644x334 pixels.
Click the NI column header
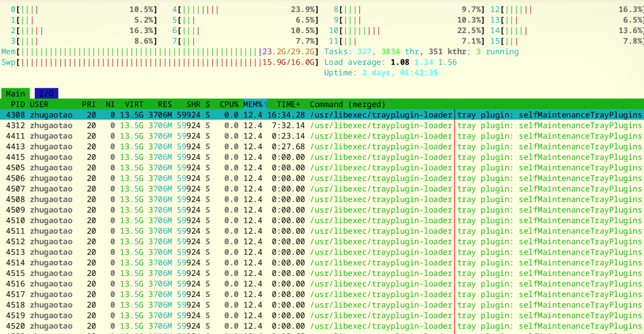(110, 104)
